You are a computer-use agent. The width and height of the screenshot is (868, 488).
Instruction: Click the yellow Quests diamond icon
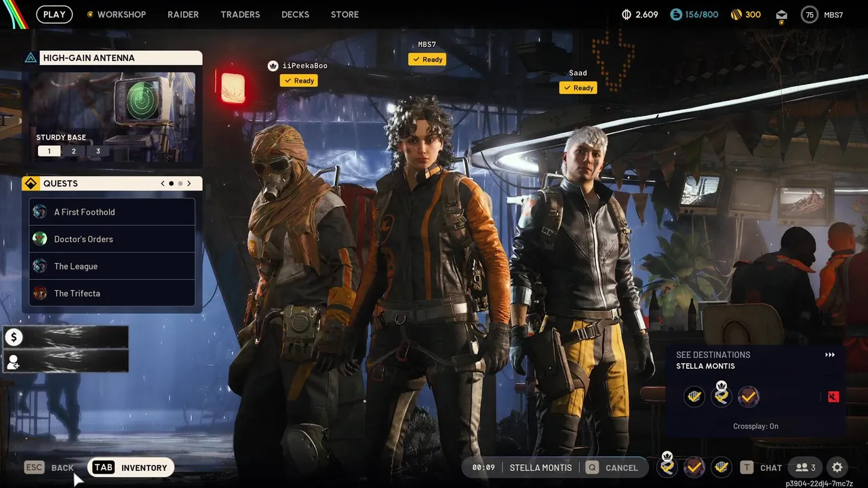tap(31, 184)
